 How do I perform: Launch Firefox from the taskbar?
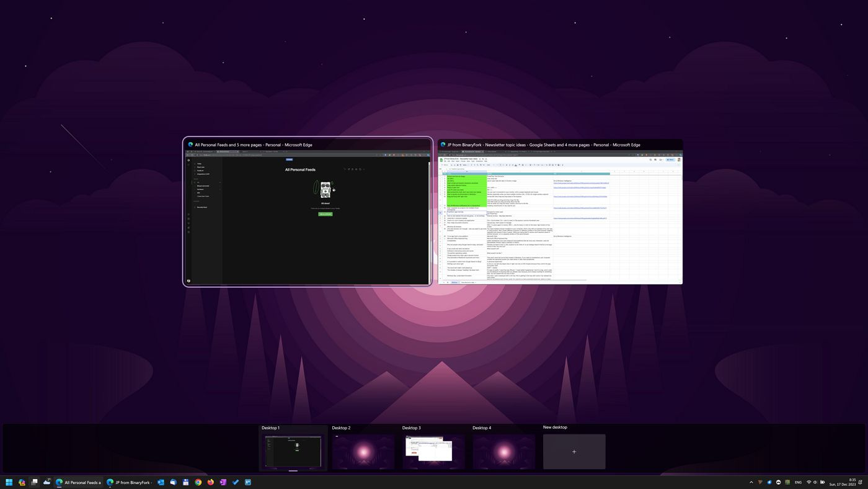tap(211, 482)
